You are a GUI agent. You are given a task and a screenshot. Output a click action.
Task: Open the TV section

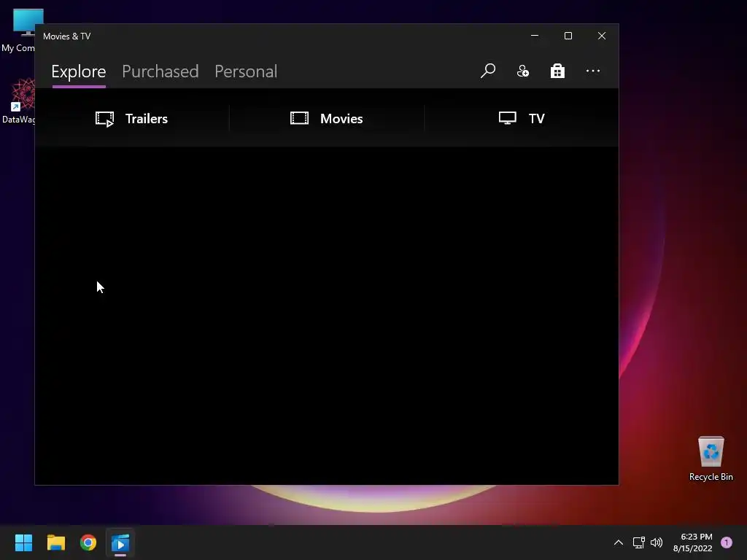click(522, 119)
